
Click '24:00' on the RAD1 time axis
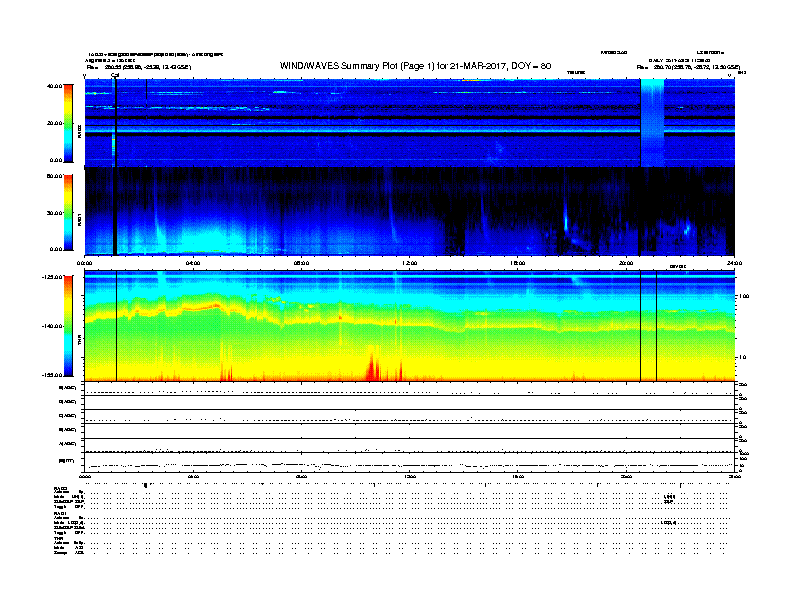click(x=734, y=263)
